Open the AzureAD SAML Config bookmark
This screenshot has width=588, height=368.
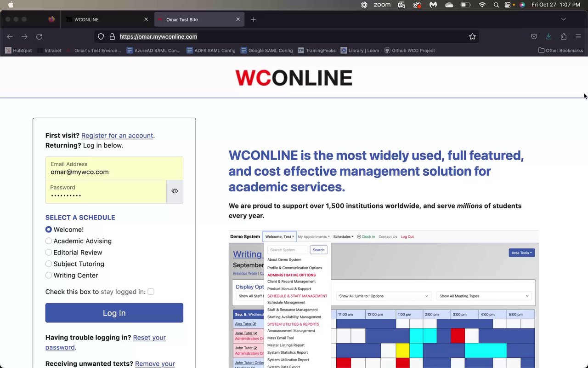[x=153, y=51]
